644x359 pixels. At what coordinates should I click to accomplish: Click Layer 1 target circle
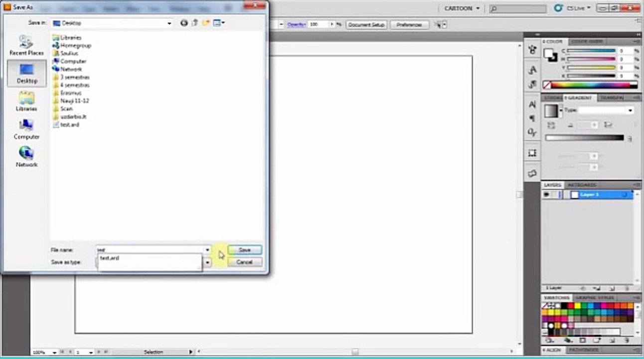click(x=625, y=195)
